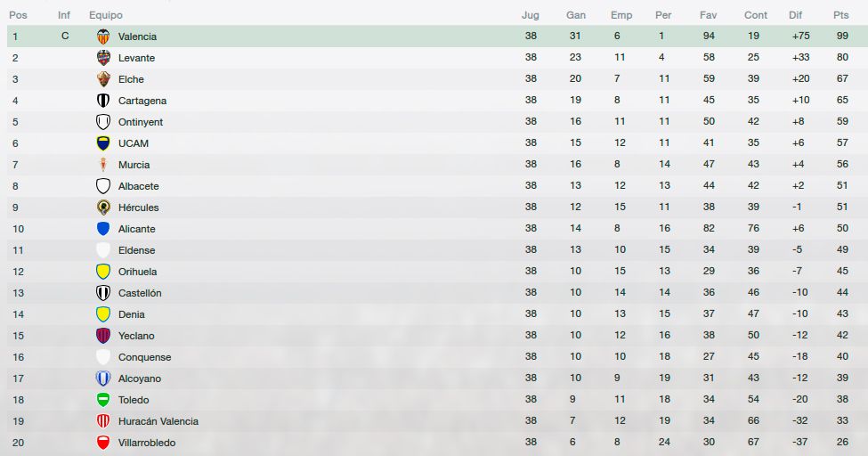Select the Elche team crest

coord(103,79)
